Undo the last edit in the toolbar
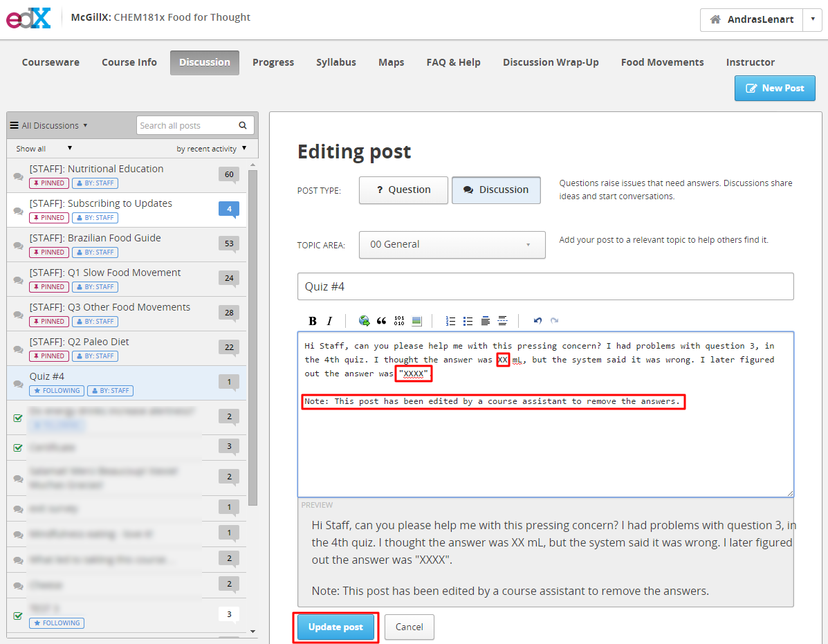Image resolution: width=828 pixels, height=644 pixels. pyautogui.click(x=537, y=321)
